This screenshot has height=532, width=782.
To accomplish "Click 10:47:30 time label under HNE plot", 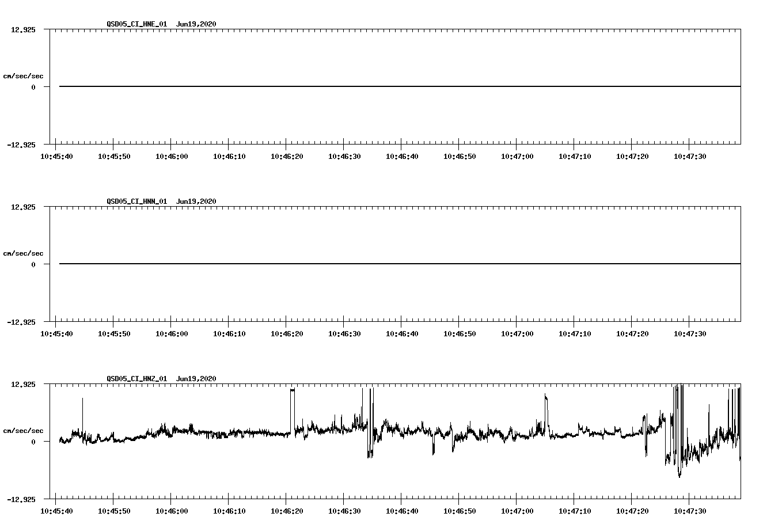I will 690,157.
